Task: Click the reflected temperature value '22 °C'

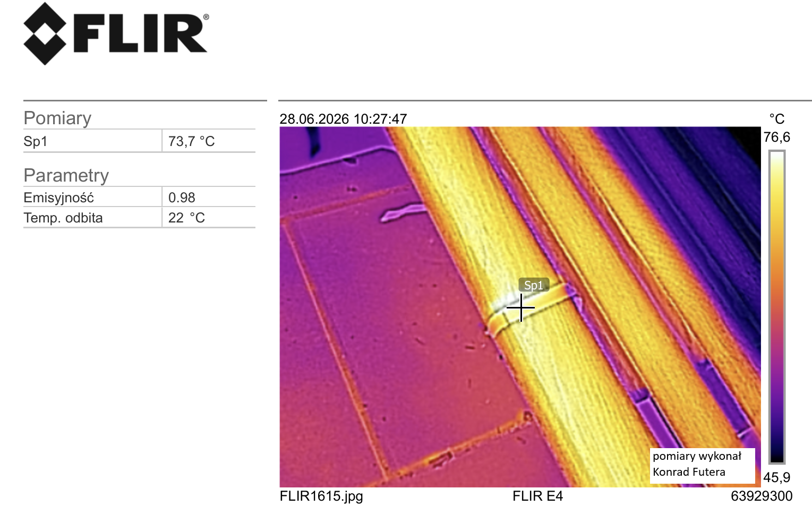Action: point(186,218)
